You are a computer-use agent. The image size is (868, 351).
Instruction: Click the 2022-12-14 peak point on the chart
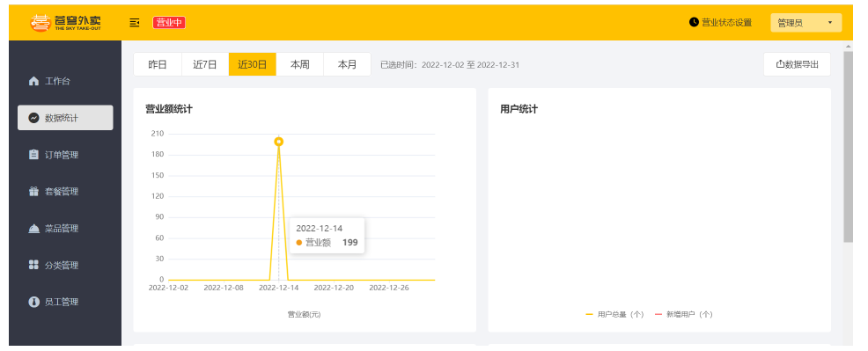(278, 142)
